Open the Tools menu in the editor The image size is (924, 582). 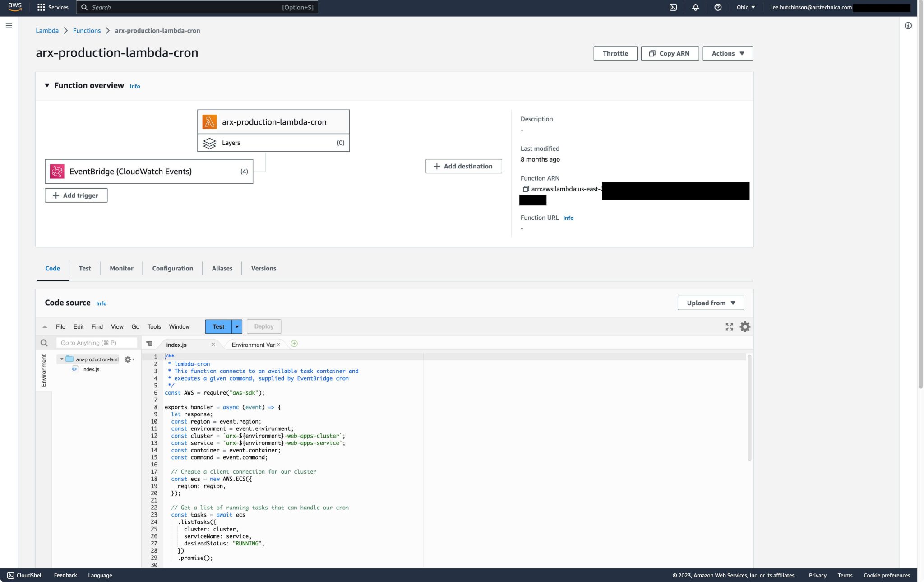(154, 326)
